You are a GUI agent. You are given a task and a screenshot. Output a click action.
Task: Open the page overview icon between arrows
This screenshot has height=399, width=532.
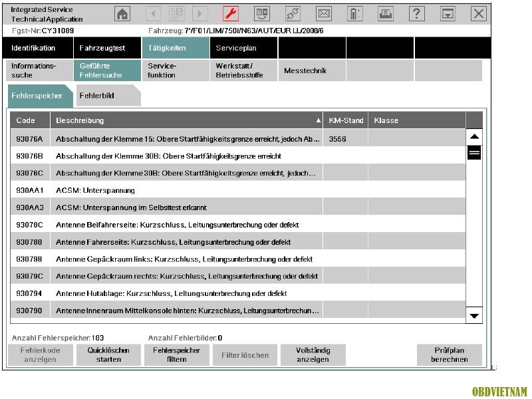pyautogui.click(x=176, y=14)
